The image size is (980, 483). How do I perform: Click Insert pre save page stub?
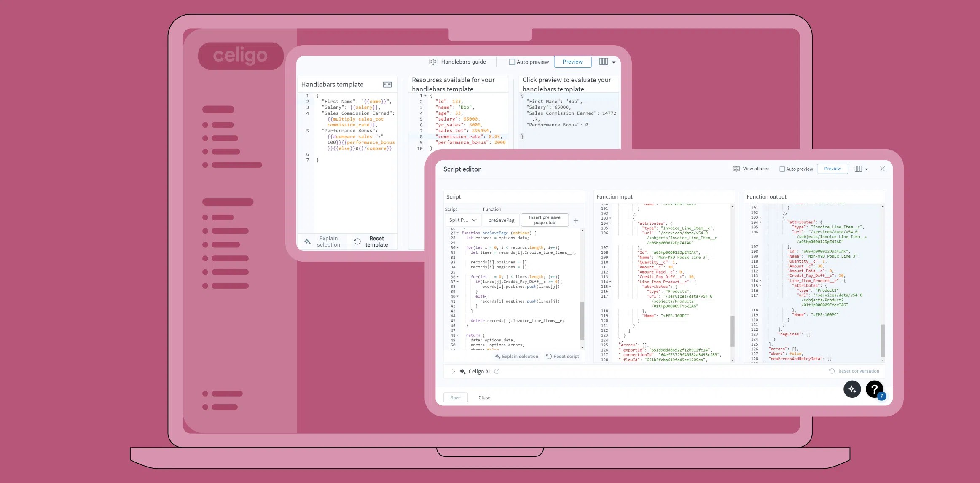[545, 220]
